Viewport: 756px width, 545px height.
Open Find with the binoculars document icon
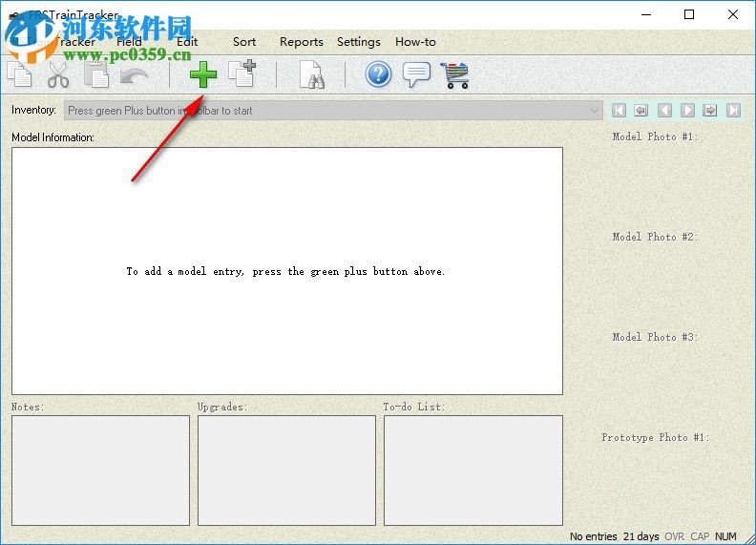[x=311, y=74]
